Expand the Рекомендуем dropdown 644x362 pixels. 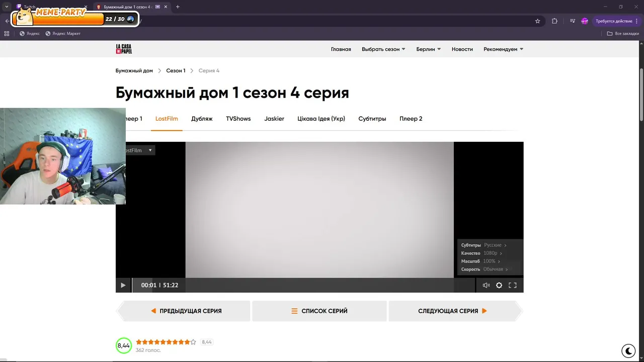pos(504,49)
